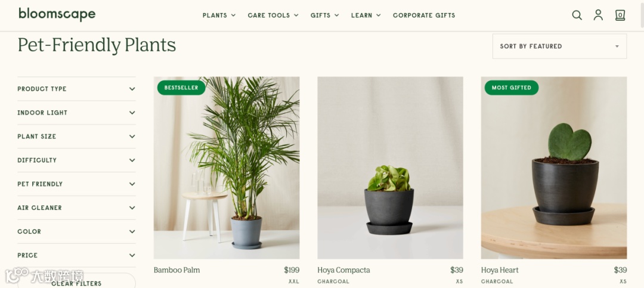The height and width of the screenshot is (288, 644).
Task: Open the shopping cart icon
Action: (x=620, y=15)
